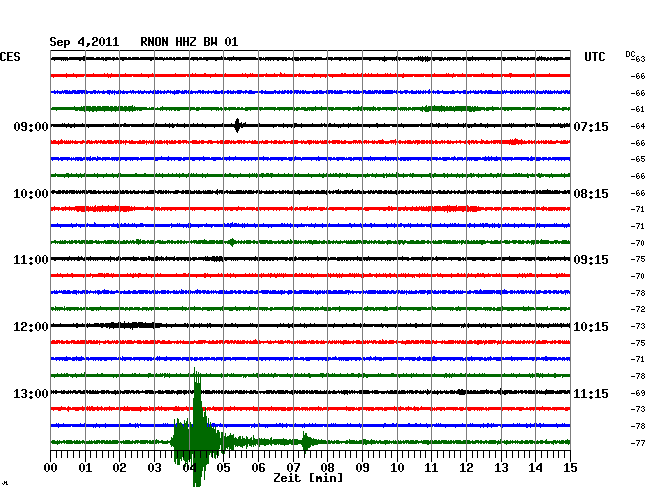Screen dimensions: 650x494
Task: Click minute tick label "00"
Action: [x=51, y=468]
